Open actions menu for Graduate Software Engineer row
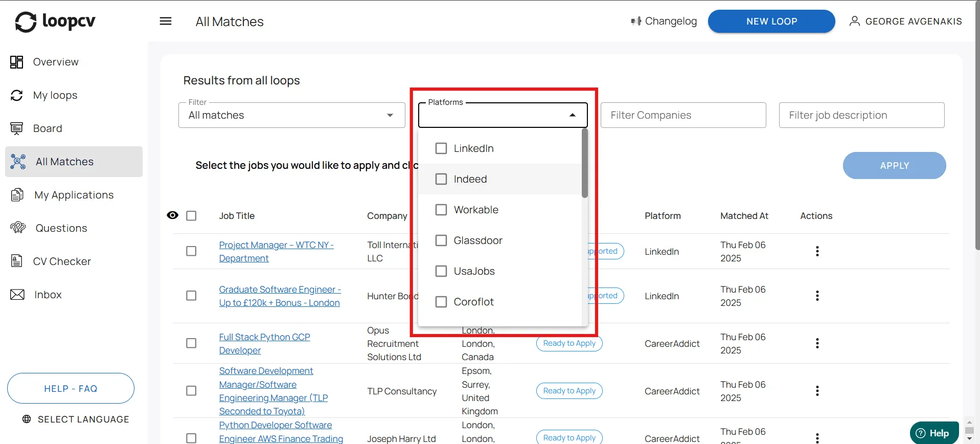980x444 pixels. (x=817, y=296)
